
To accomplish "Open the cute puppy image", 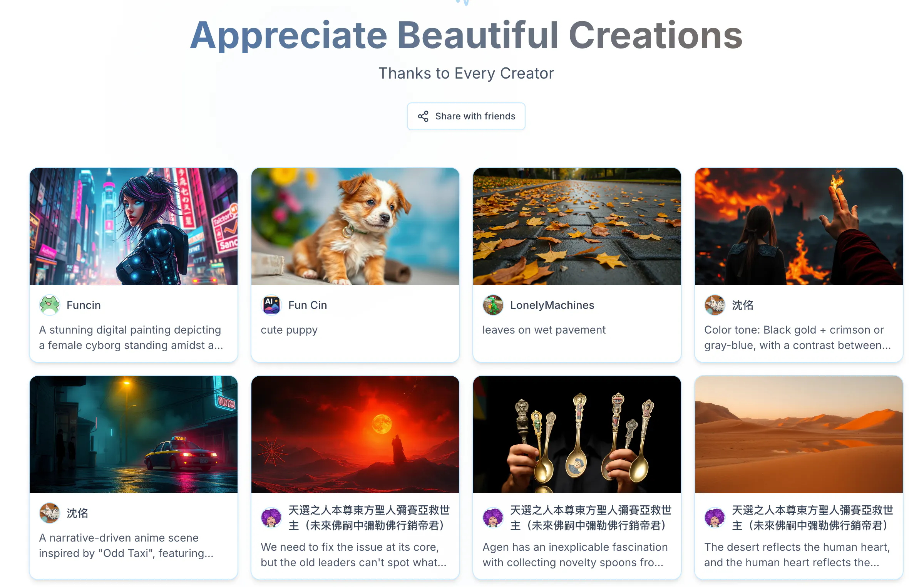I will 355,226.
